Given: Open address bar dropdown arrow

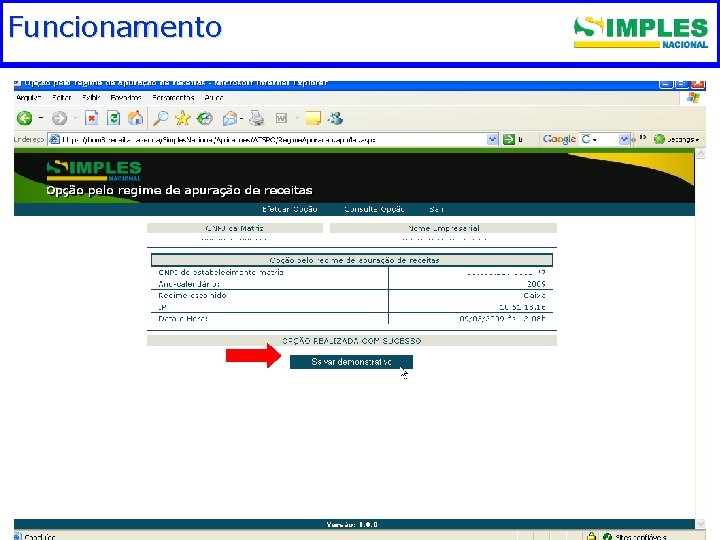Looking at the screenshot, I should (492, 139).
